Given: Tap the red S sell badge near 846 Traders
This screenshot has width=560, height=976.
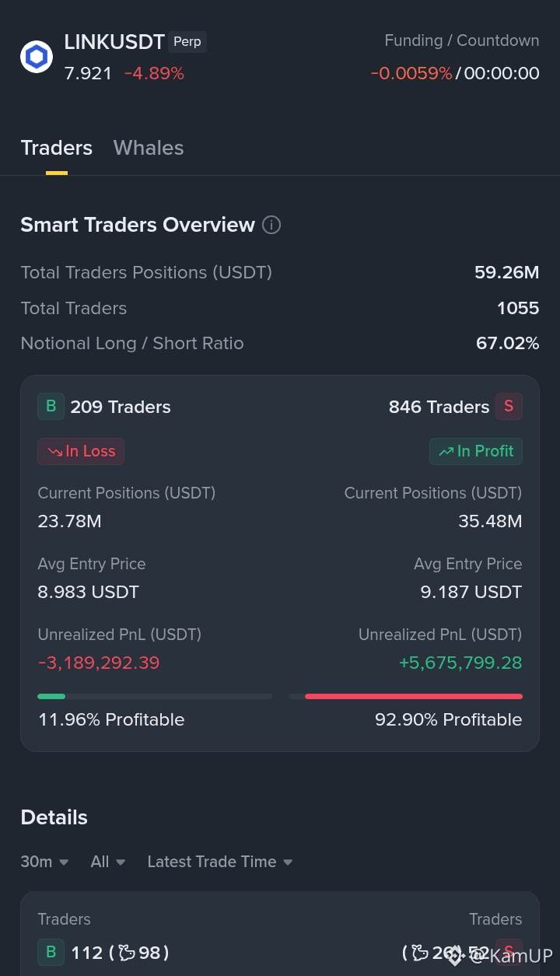Looking at the screenshot, I should (x=509, y=406).
